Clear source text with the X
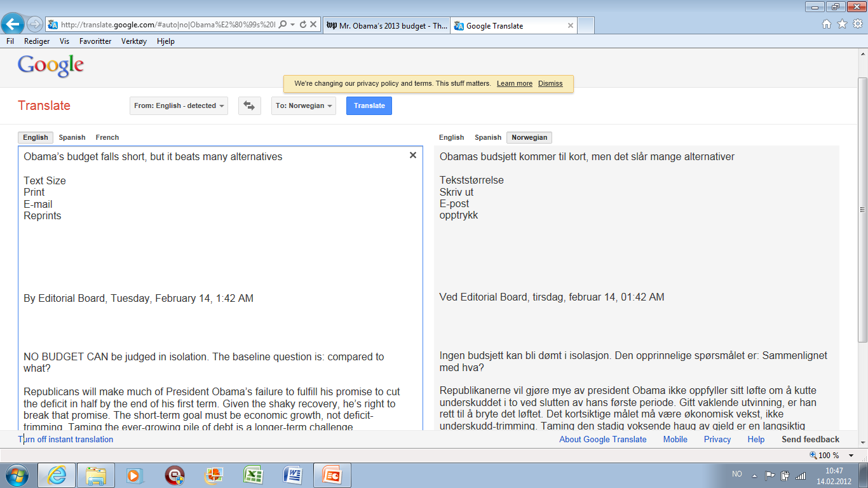Viewport: 868px width, 488px height. pos(413,155)
